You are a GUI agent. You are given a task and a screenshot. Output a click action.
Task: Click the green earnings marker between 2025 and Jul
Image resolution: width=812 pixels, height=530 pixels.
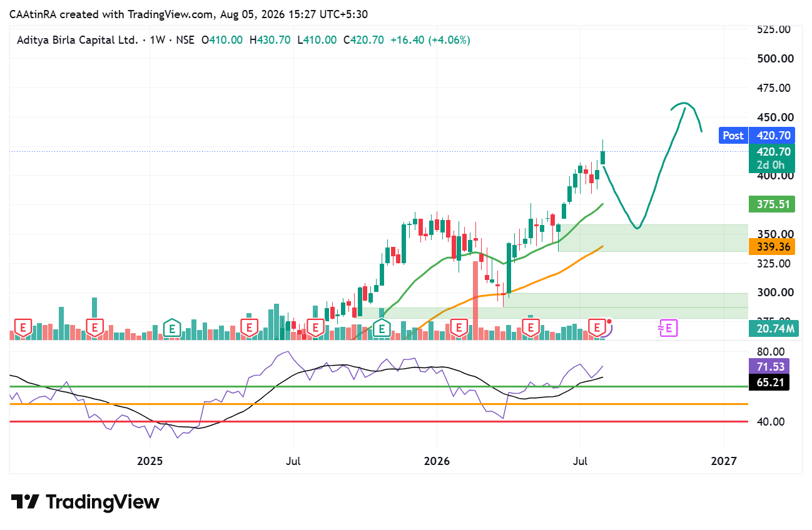tap(172, 327)
